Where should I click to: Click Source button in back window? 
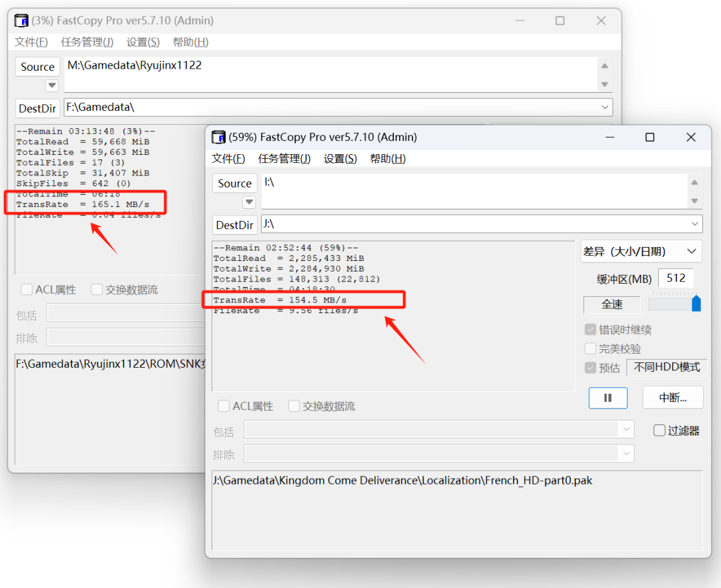(x=37, y=67)
